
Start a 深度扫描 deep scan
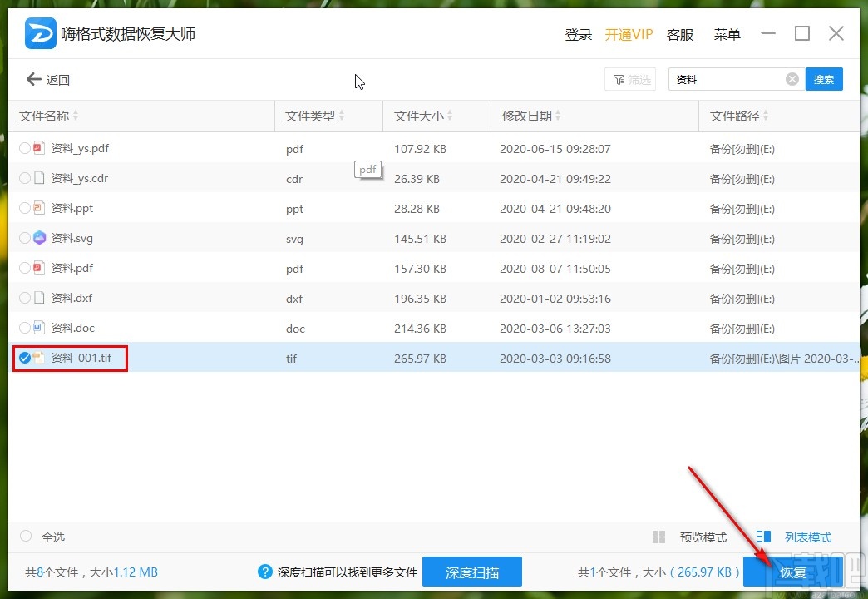point(472,572)
